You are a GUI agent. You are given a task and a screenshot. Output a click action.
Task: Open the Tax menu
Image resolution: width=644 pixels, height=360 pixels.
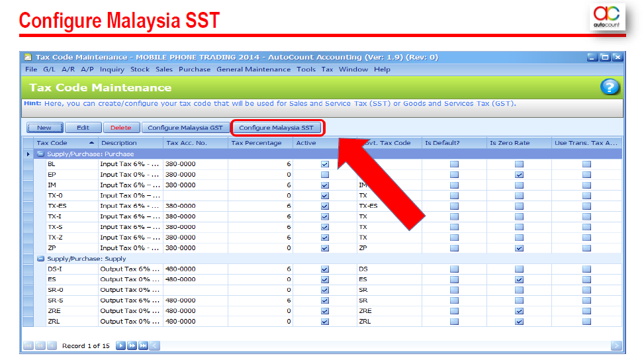tap(327, 69)
